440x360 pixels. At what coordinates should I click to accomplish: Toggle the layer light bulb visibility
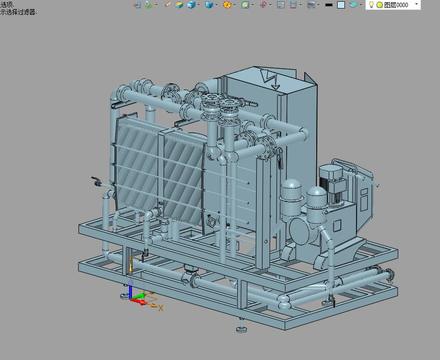(x=371, y=5)
